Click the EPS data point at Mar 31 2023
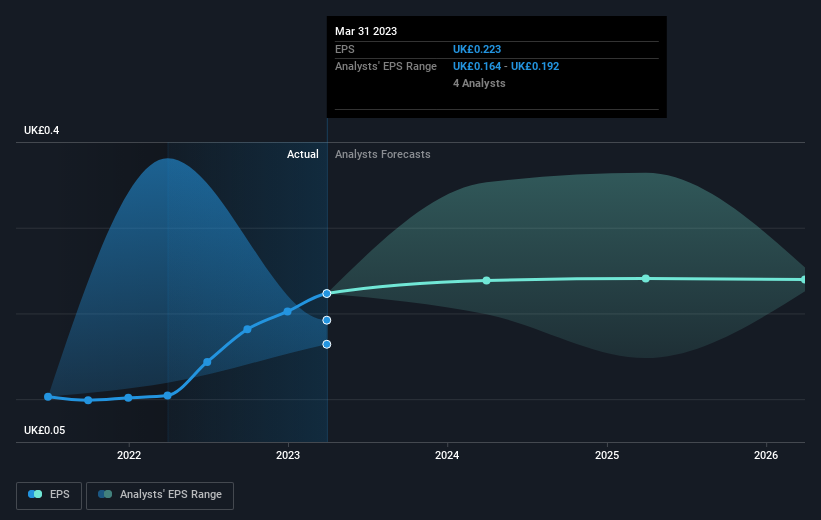Image resolution: width=821 pixels, height=520 pixels. [327, 294]
